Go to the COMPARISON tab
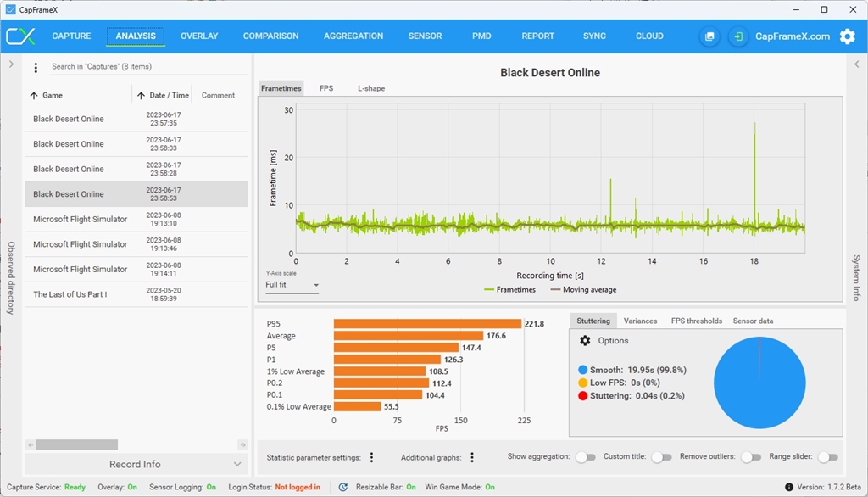Screen dimensions: 868x497 click(x=270, y=36)
